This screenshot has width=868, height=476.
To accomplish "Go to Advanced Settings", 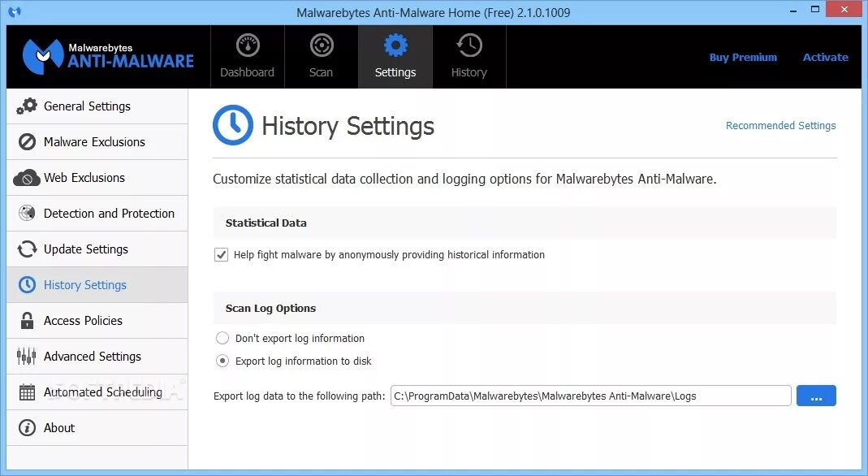I will (x=97, y=356).
